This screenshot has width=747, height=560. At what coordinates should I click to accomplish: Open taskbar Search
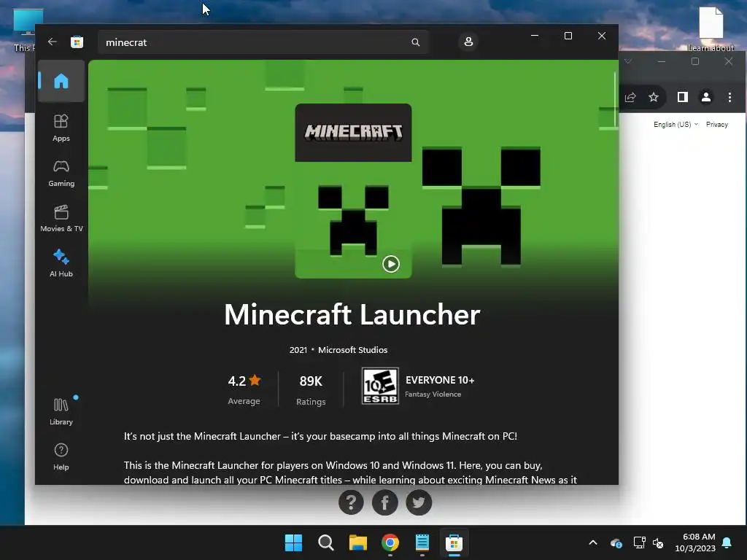tap(326, 542)
